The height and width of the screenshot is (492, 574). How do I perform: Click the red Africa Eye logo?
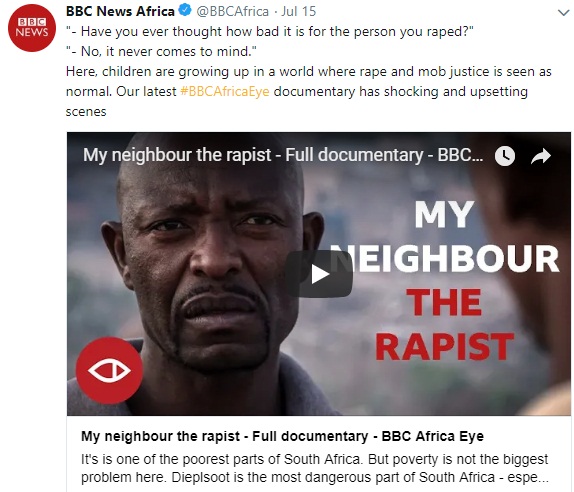109,370
